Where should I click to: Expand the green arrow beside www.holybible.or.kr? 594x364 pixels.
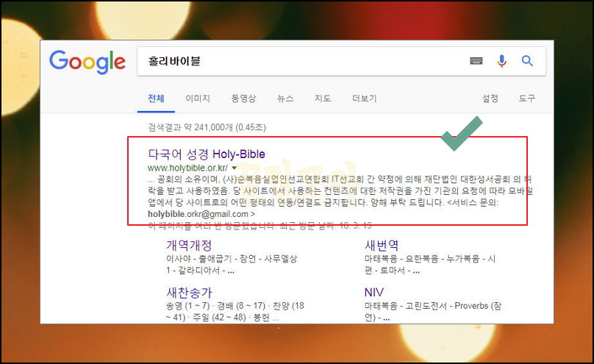coord(234,168)
